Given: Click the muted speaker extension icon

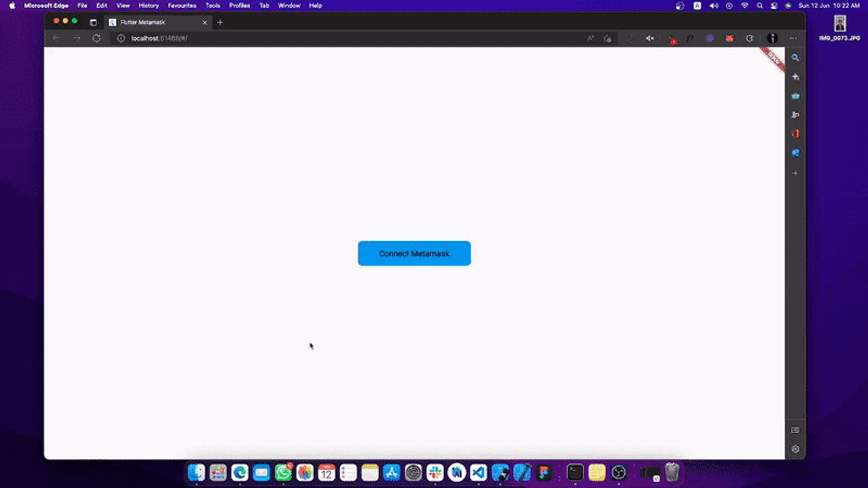Looking at the screenshot, I should point(650,38).
